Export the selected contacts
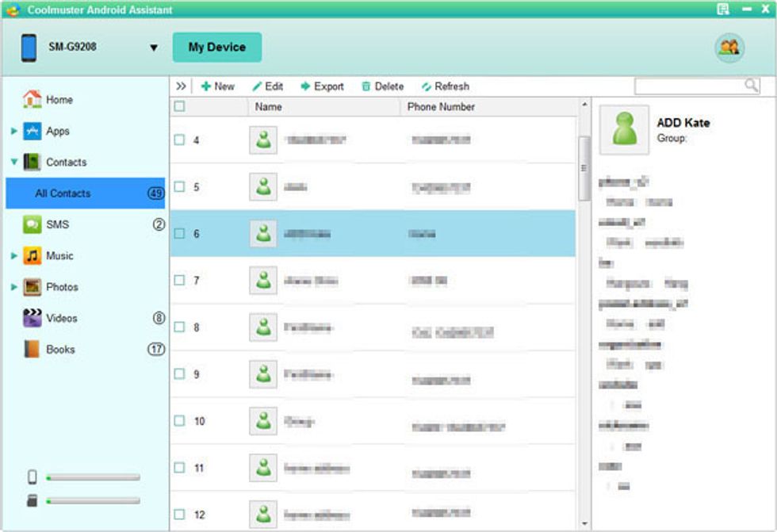The height and width of the screenshot is (532, 777). [322, 86]
